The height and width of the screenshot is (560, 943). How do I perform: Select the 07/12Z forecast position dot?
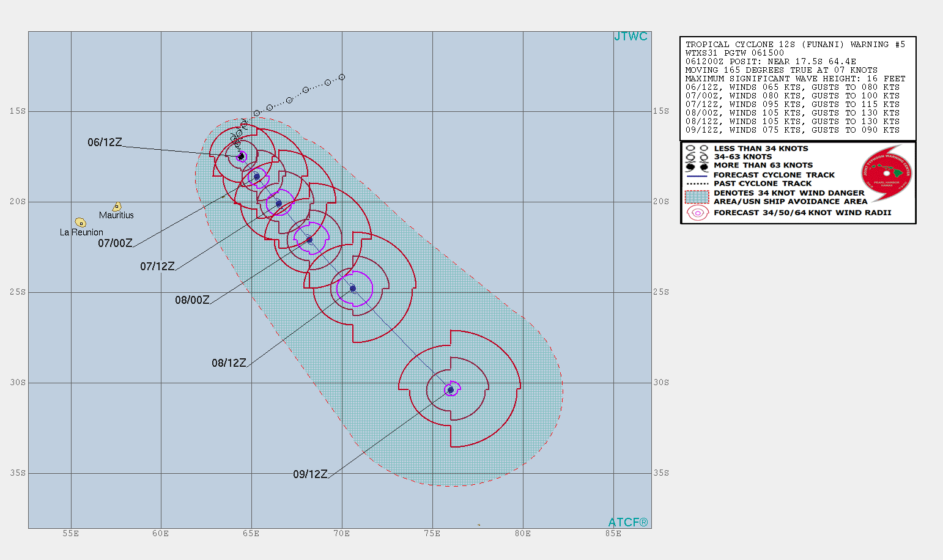point(279,204)
